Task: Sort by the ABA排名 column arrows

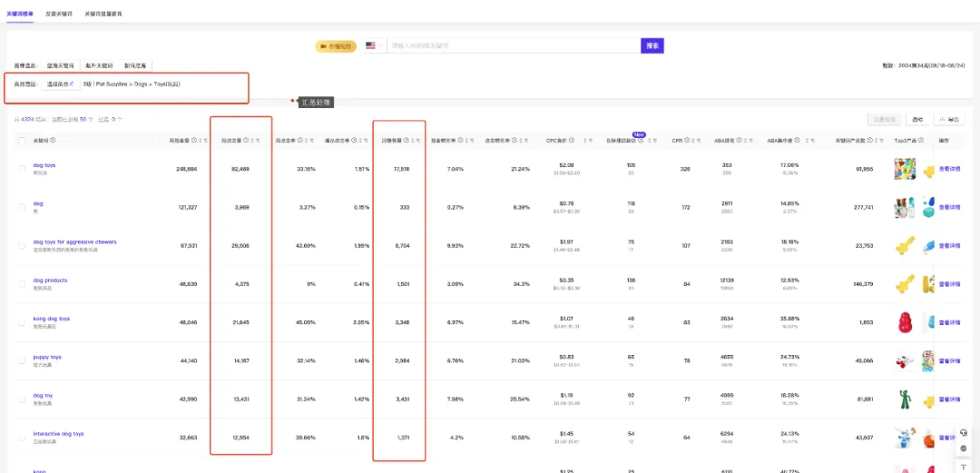Action: click(x=746, y=140)
